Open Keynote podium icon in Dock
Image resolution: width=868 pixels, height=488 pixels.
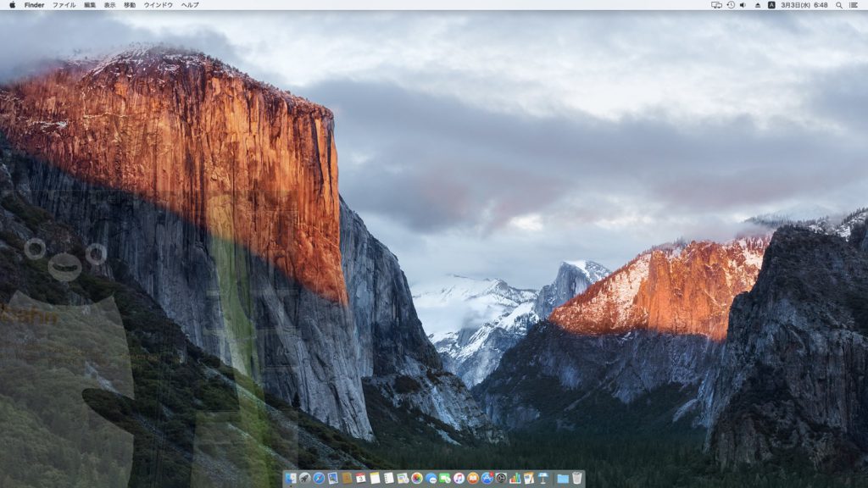[x=543, y=478]
